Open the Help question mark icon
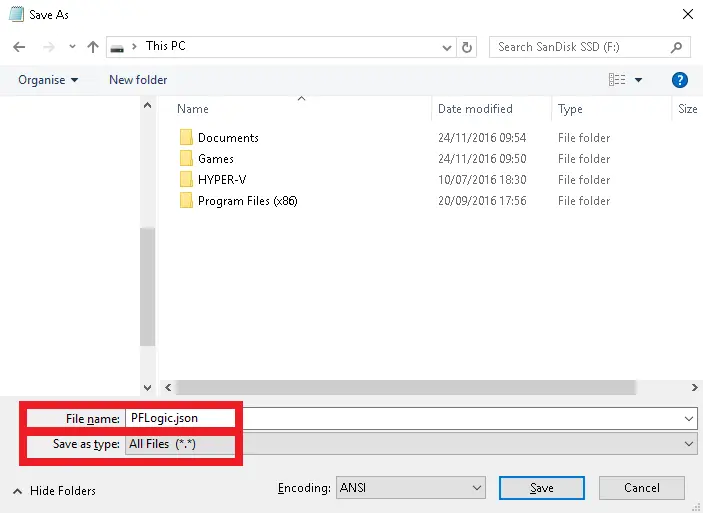 (x=680, y=80)
